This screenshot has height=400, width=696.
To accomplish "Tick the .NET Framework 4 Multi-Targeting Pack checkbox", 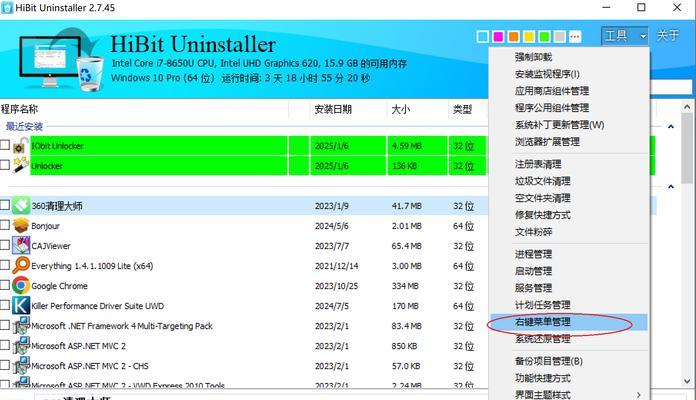I will tap(5, 325).
